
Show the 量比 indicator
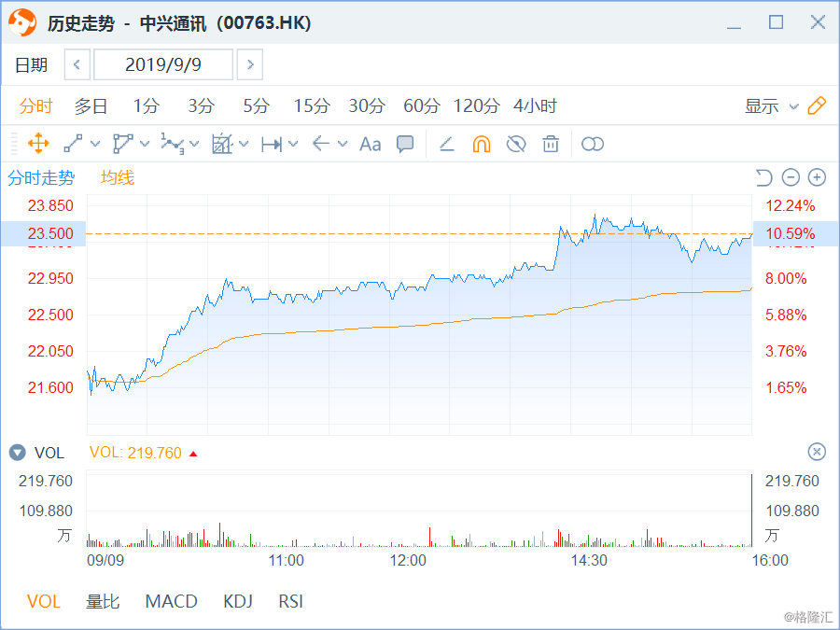(103, 601)
